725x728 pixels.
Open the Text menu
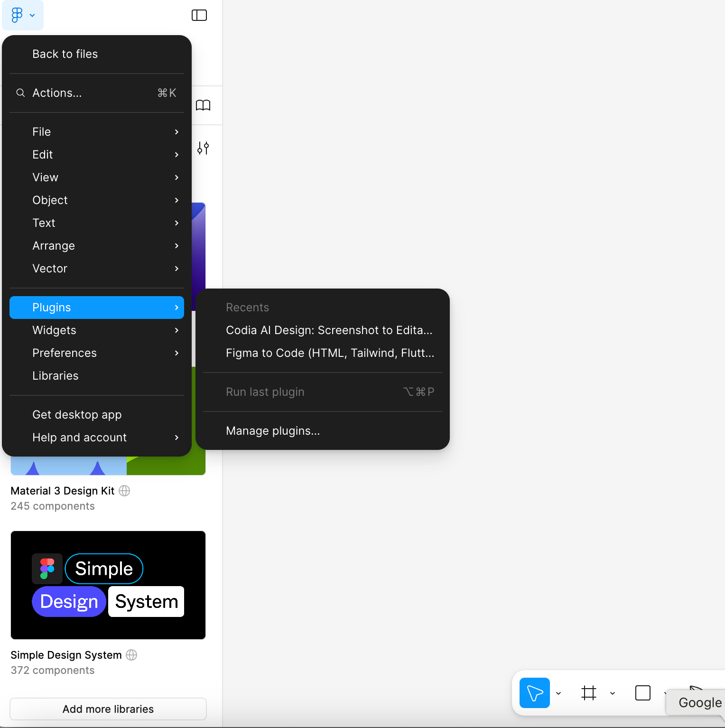[97, 223]
